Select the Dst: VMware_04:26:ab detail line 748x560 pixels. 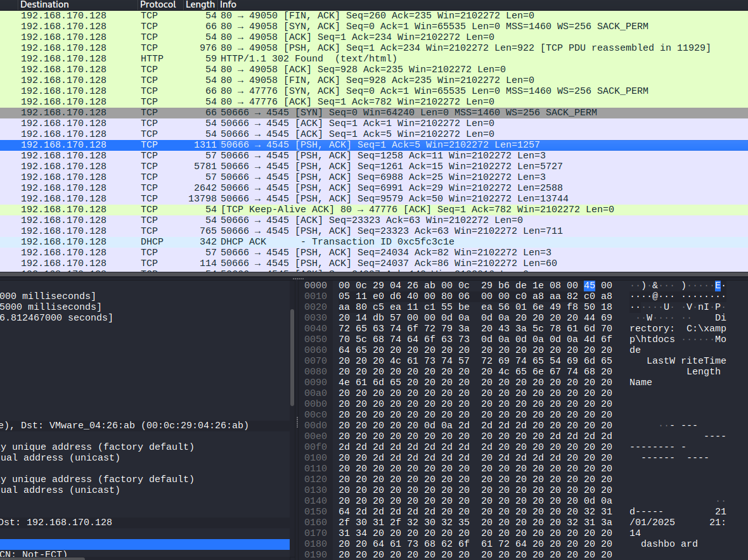[x=145, y=425]
